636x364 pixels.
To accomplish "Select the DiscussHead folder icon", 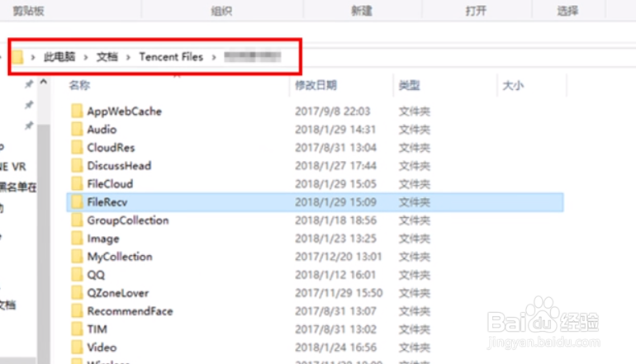I will pyautogui.click(x=77, y=165).
